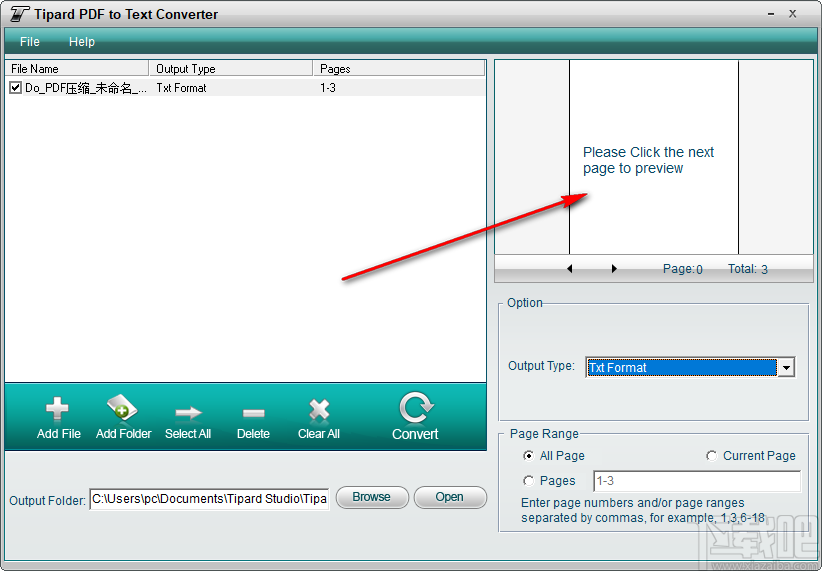
Task: Click the Clear All X icon
Action: [x=319, y=410]
